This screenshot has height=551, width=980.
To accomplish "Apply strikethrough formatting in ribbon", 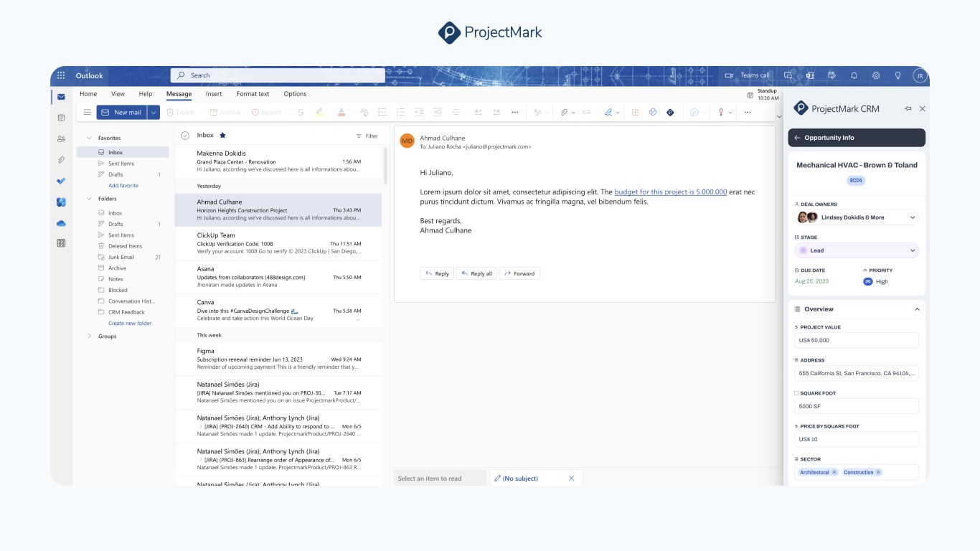I will (x=300, y=112).
